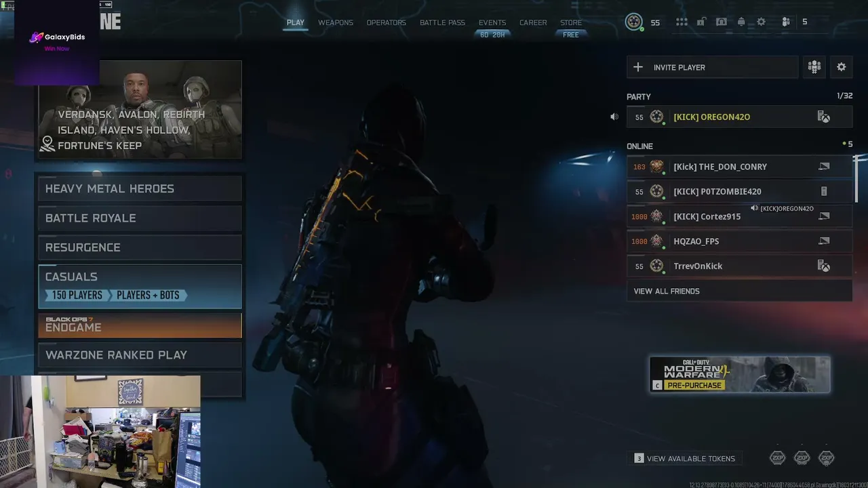Open the social friends icon in top bar

point(786,22)
